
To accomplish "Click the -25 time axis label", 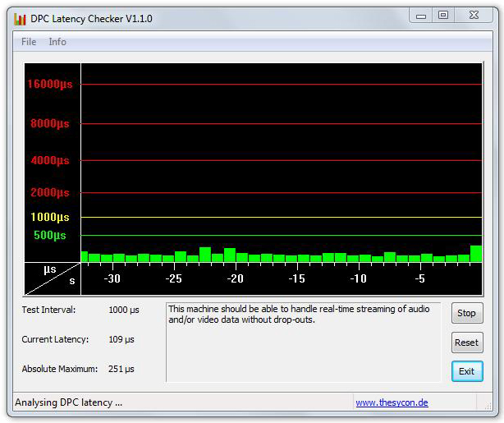I will pyautogui.click(x=173, y=278).
